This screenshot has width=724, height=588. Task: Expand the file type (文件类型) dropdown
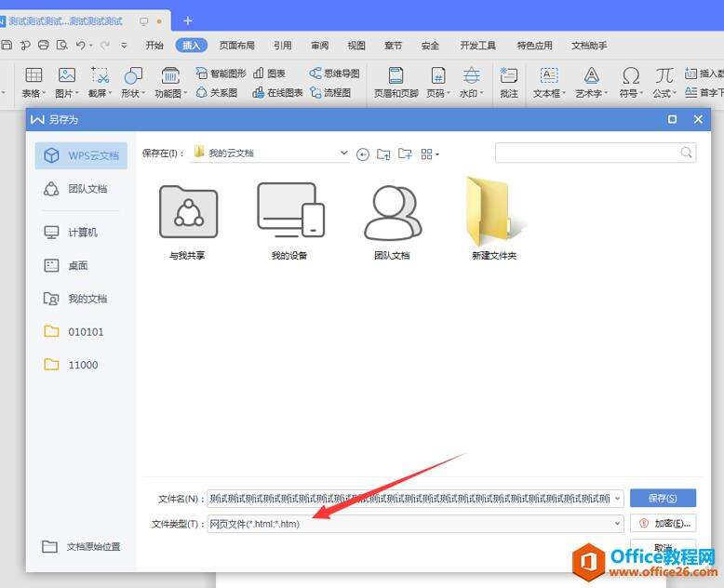coord(617,524)
